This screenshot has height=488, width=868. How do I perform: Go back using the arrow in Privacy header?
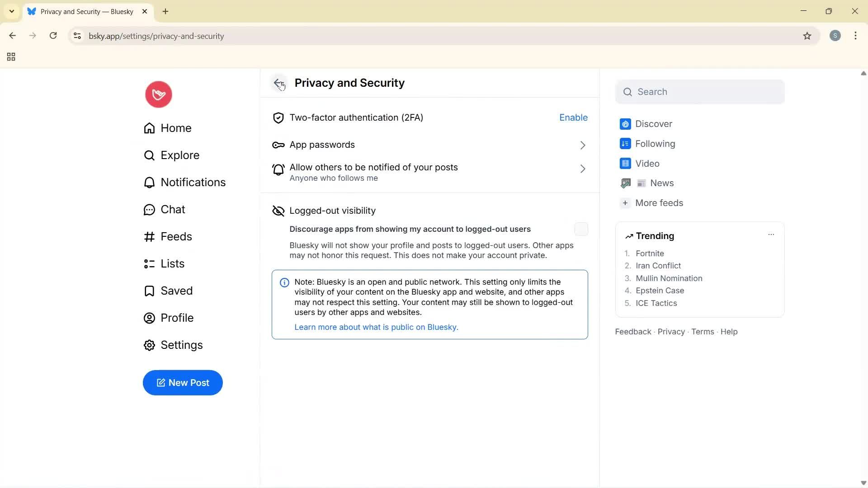278,83
